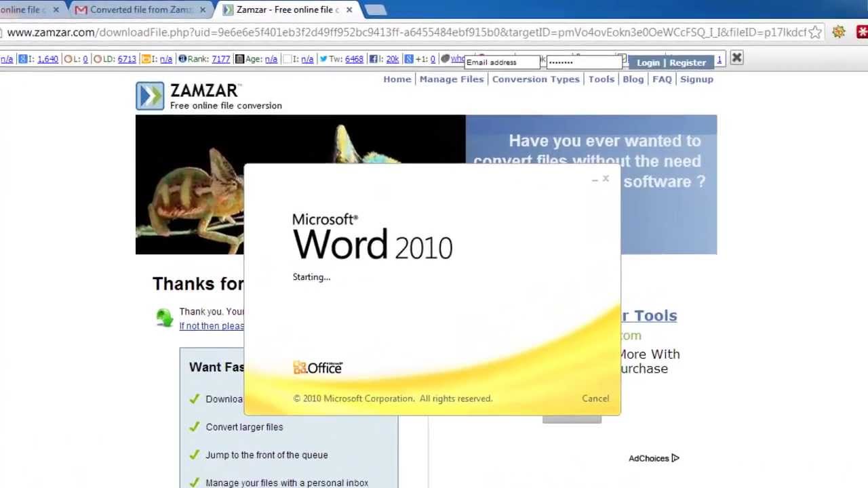The image size is (868, 488).
Task: Visit the Blog page
Action: tap(633, 79)
